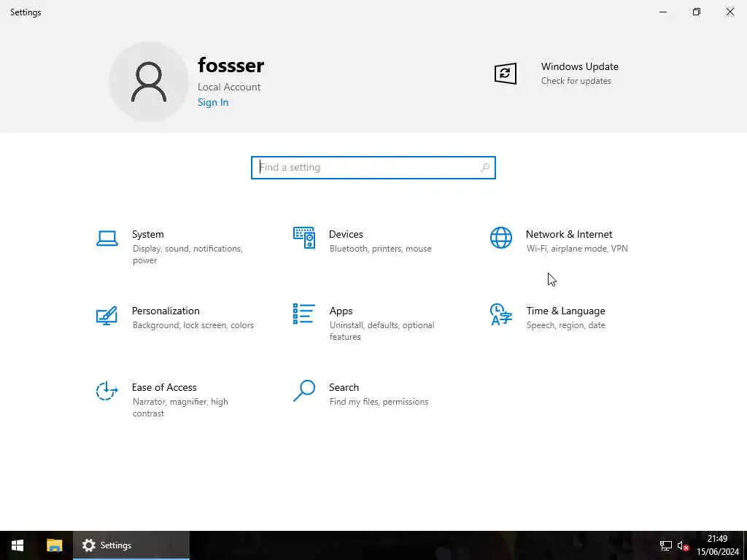
Task: Open the Devices settings title
Action: (346, 234)
